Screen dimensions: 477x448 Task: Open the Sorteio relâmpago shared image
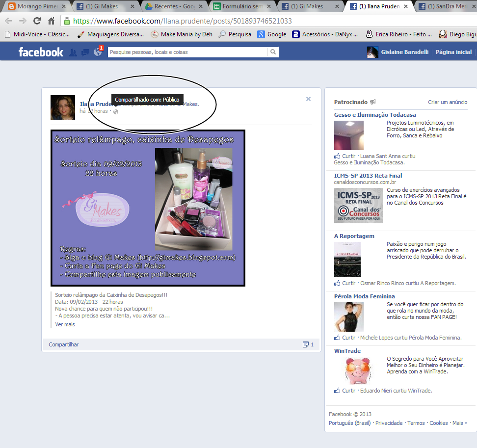pyautogui.click(x=148, y=208)
